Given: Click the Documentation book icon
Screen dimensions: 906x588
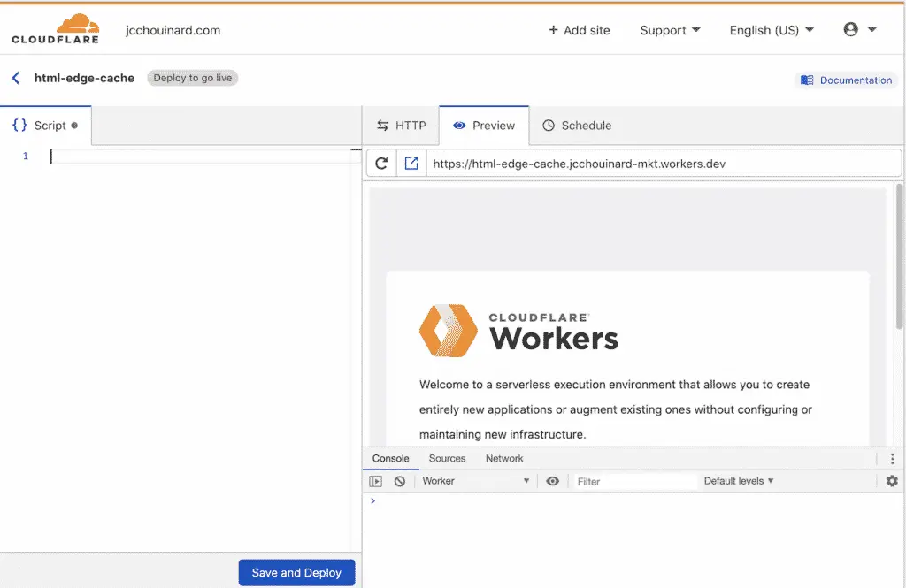Looking at the screenshot, I should 807,80.
